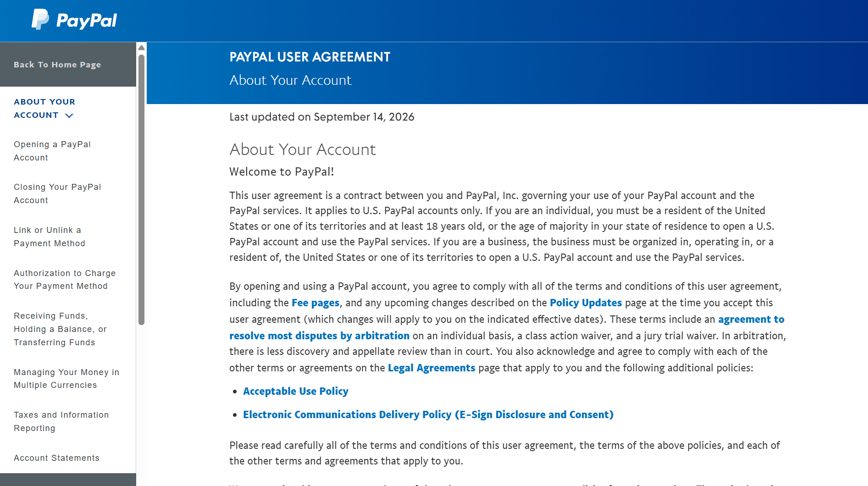The height and width of the screenshot is (486, 868).
Task: Collapse the About Your Account chevron
Action: [69, 116]
